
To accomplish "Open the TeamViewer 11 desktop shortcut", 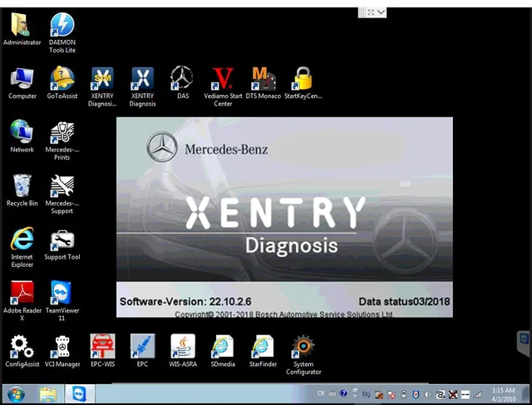I will tap(62, 301).
